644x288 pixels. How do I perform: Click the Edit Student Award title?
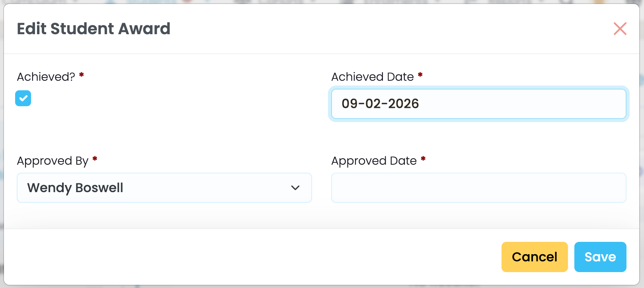click(94, 29)
